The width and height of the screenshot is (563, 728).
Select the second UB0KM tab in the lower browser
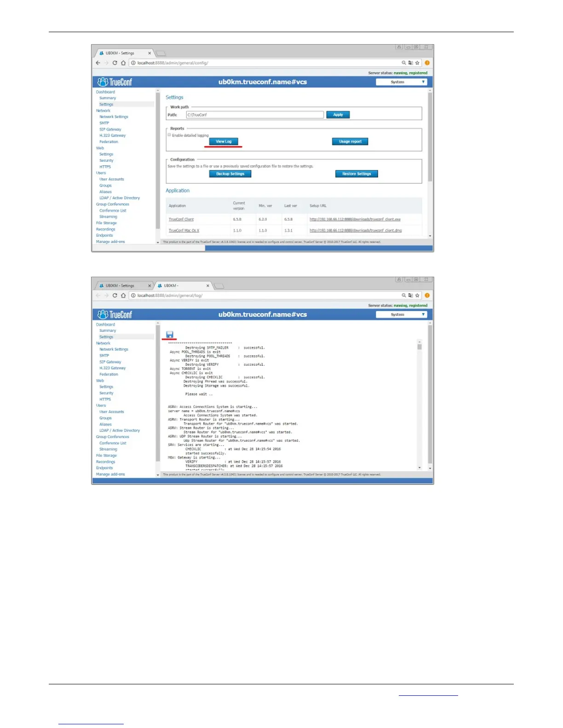click(182, 286)
